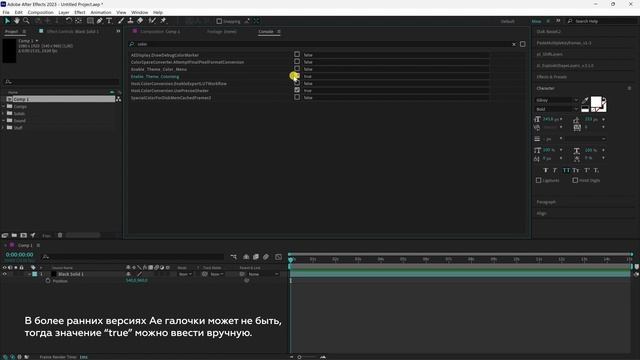
Task: Click the Graph Editor icon in timeline
Action: (x=278, y=257)
